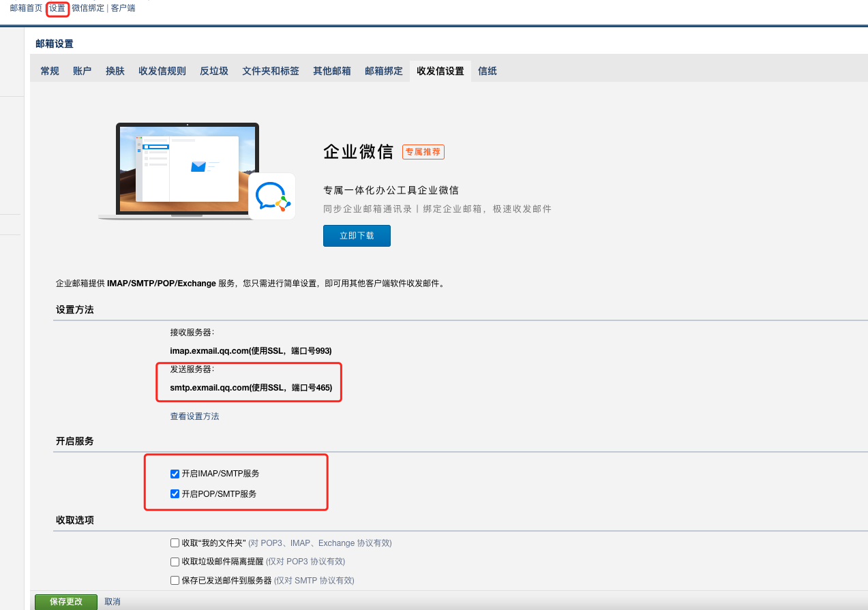The width and height of the screenshot is (868, 610).
Task: Enable 收取"我的文件夹" checkbox
Action: [x=175, y=543]
